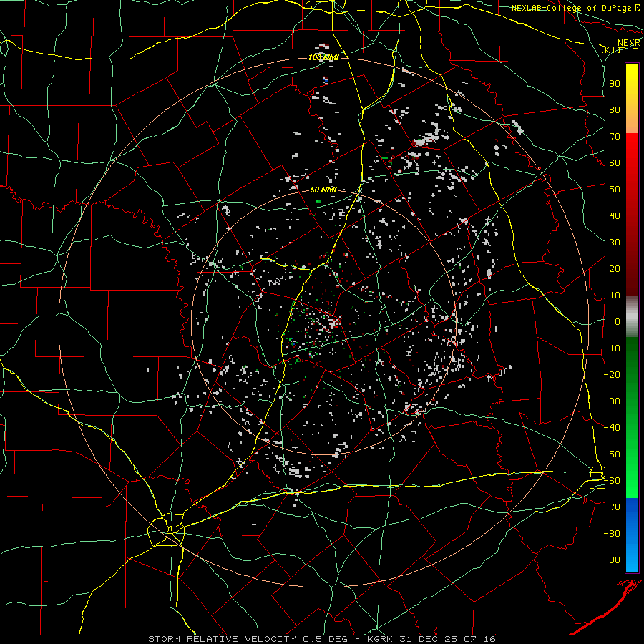The image size is (644, 644).
Task: Click the "50 NMI" range ring label
Action: [323, 190]
